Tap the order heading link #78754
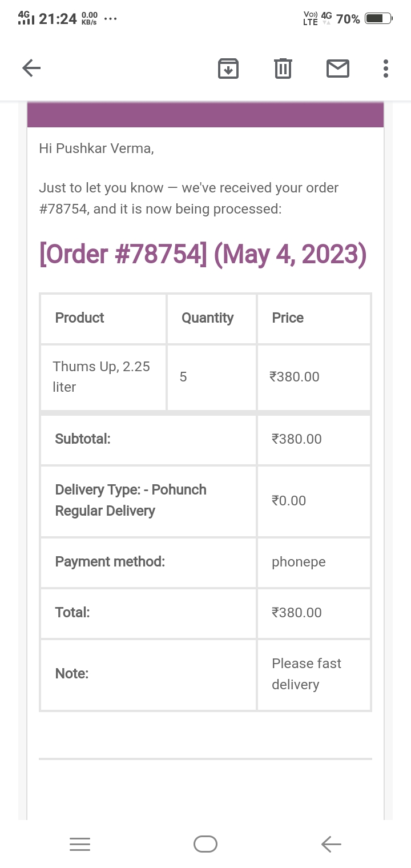 click(203, 254)
